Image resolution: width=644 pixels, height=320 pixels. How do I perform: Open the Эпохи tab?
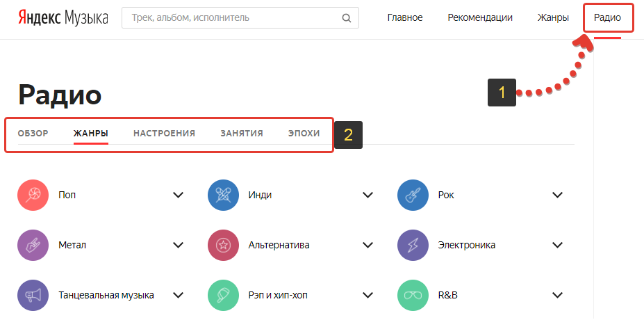[x=304, y=134]
